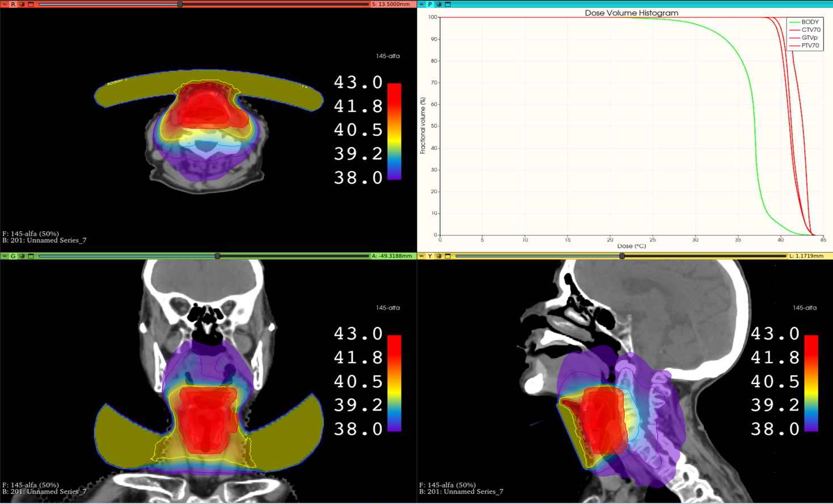833x504 pixels.
Task: Click the Green slice offset slider handle
Action: pos(217,256)
